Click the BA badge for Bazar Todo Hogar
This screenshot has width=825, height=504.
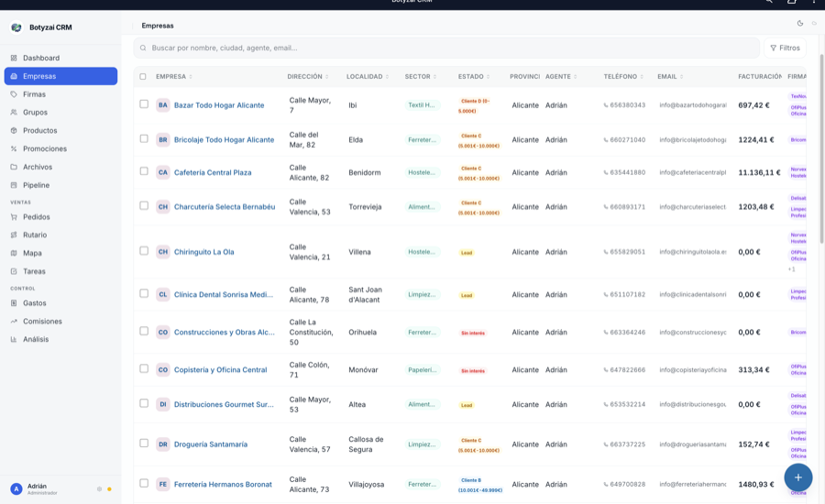pos(163,105)
